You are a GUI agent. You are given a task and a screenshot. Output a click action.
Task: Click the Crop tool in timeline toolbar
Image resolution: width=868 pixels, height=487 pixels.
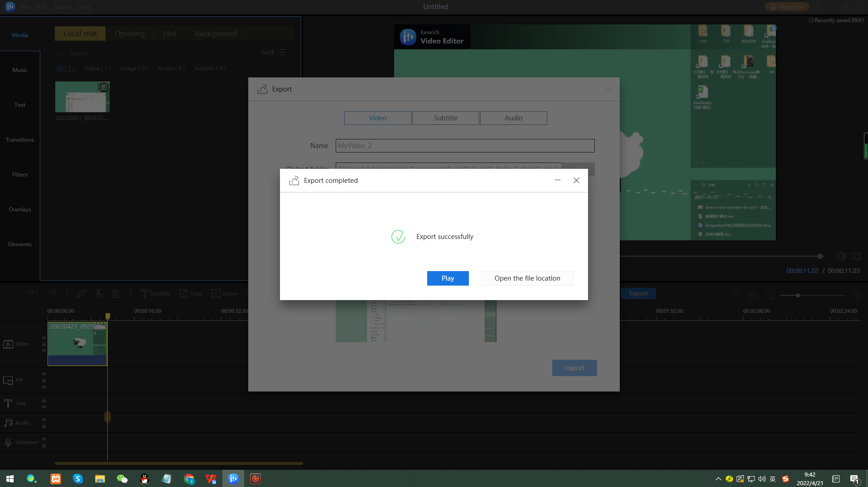click(191, 293)
